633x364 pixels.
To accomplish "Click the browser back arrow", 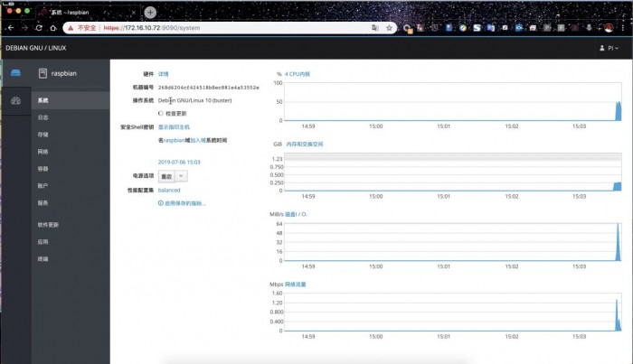I will point(11,28).
